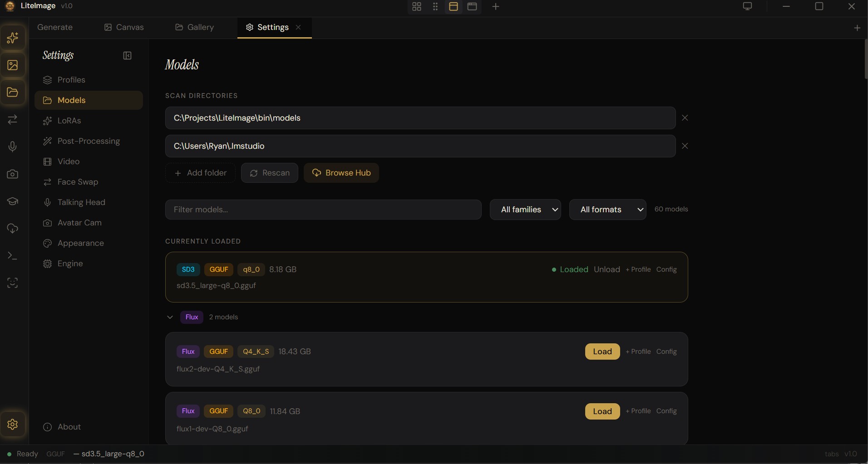Open LoRAs settings section

69,121
